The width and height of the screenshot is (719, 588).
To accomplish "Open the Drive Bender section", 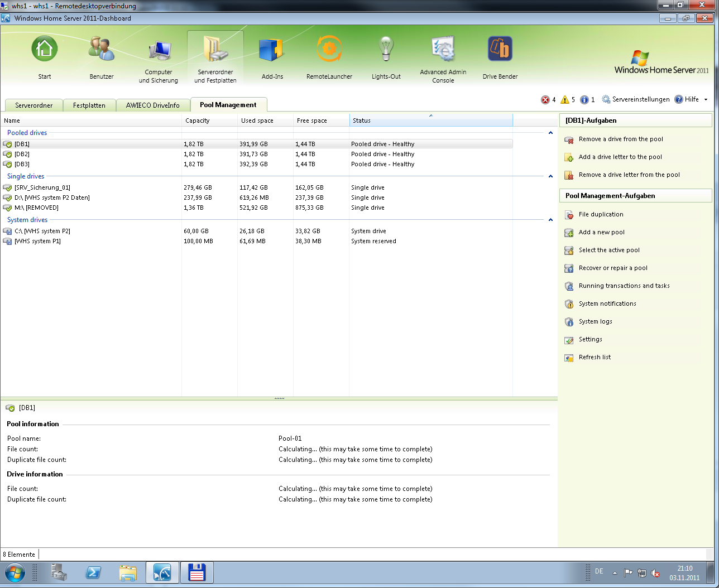I will (x=500, y=49).
